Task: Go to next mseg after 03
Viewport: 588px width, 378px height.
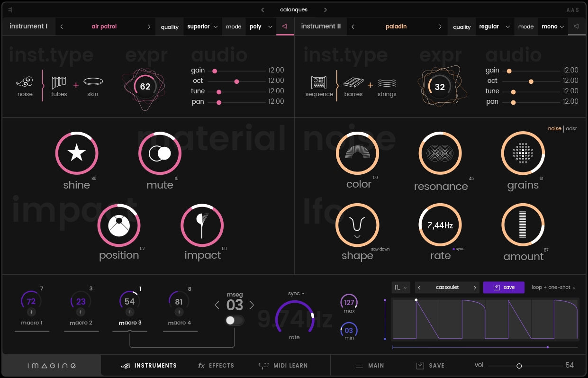Action: click(252, 305)
